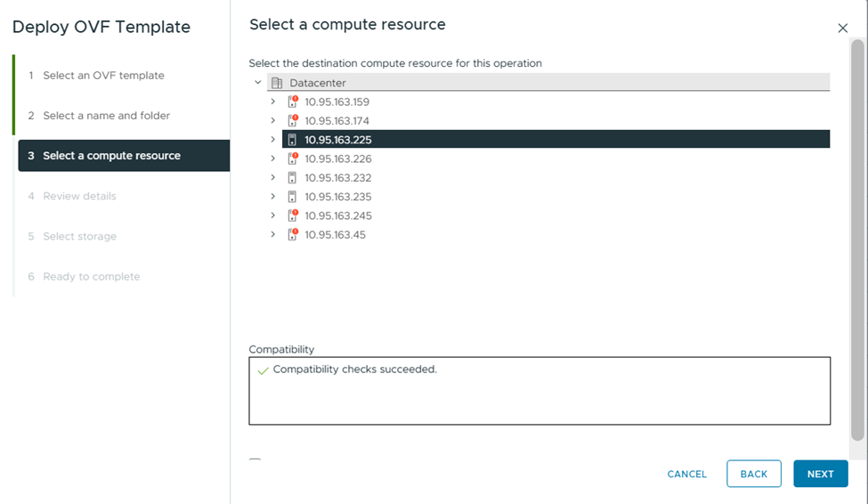Expand the 10.95.163.232 host entry
This screenshot has width=868, height=504.
click(273, 178)
